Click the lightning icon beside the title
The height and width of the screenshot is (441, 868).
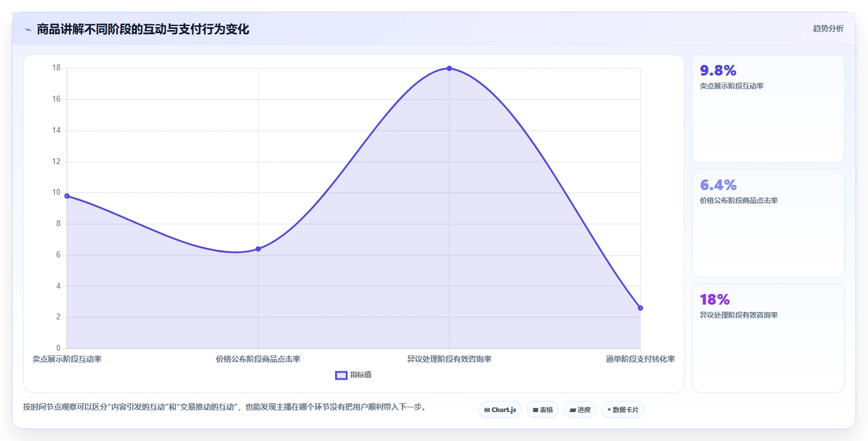pos(28,30)
